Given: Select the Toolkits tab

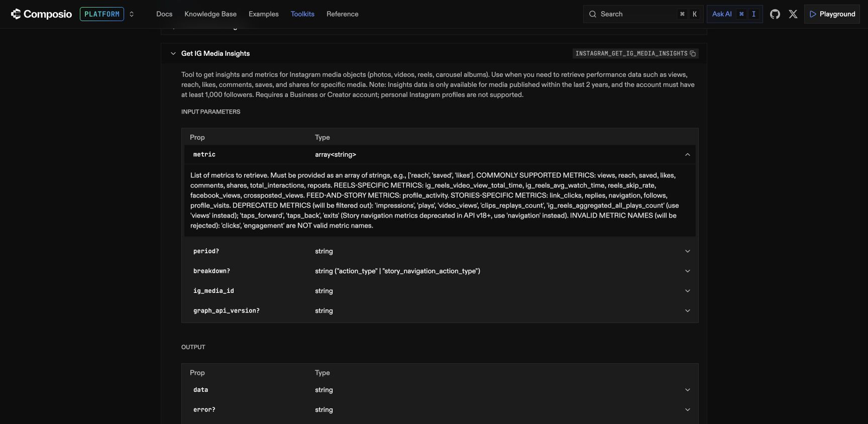Looking at the screenshot, I should point(302,14).
